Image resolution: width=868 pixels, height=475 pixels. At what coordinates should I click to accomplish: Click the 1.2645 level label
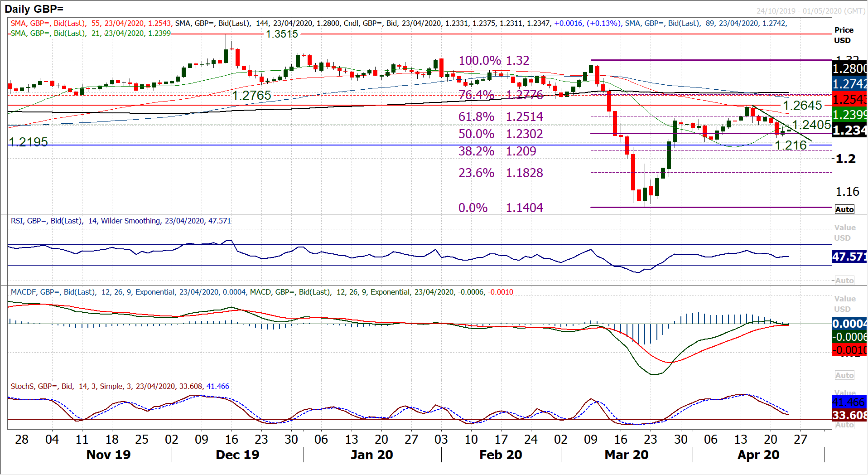802,105
